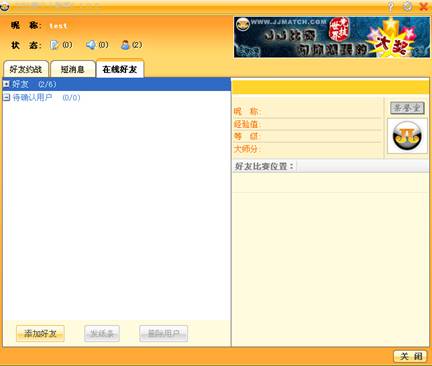Collapse the 待确认用户 (0/0) group
Viewport: 432px width, 366px height.
(6, 97)
